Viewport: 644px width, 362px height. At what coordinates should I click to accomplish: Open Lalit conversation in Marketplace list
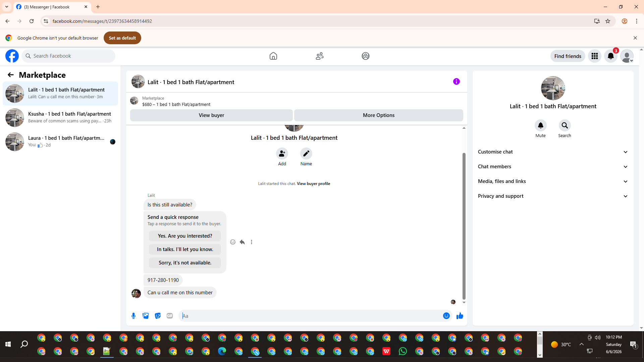60,94
